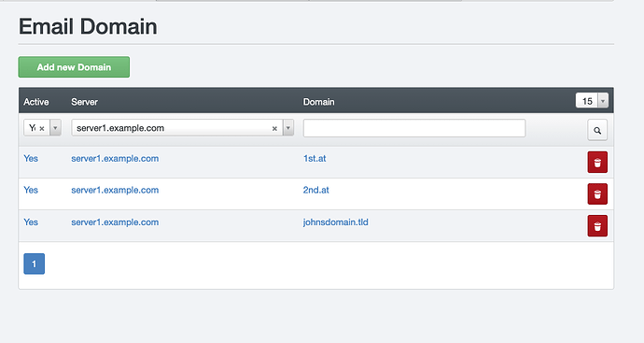The image size is (644, 343).
Task: Click server1.example.com in the 2nd.at row
Action: (x=115, y=190)
